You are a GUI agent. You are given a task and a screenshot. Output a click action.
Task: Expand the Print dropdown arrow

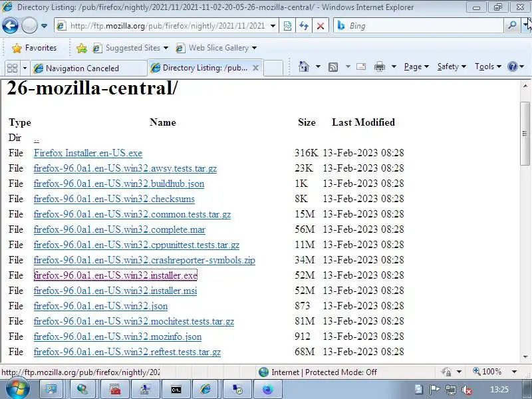[x=394, y=66]
